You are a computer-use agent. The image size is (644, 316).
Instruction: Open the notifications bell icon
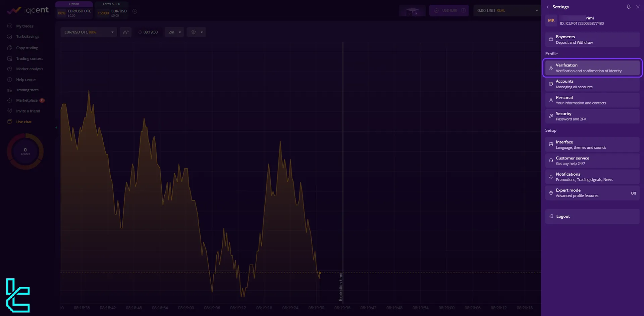click(629, 7)
